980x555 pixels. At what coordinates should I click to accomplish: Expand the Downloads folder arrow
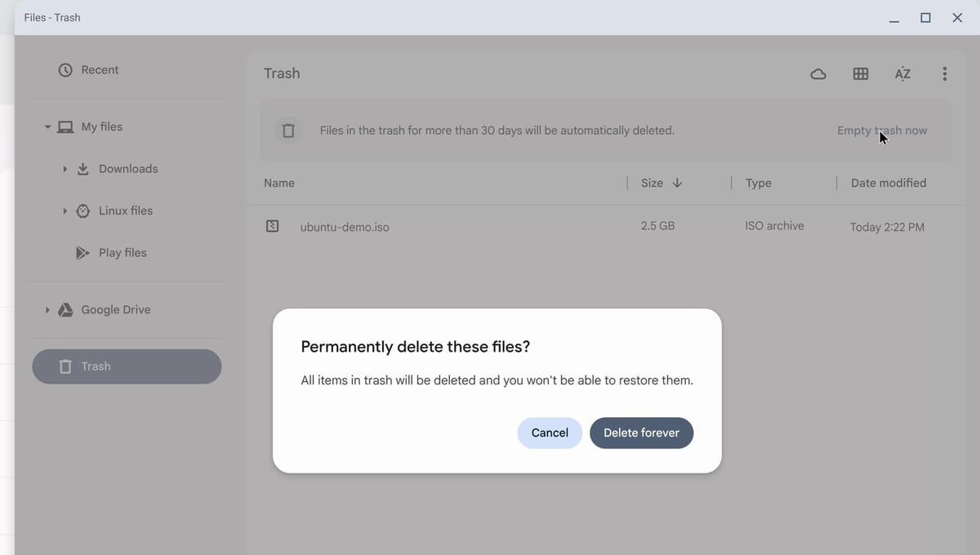tap(65, 169)
